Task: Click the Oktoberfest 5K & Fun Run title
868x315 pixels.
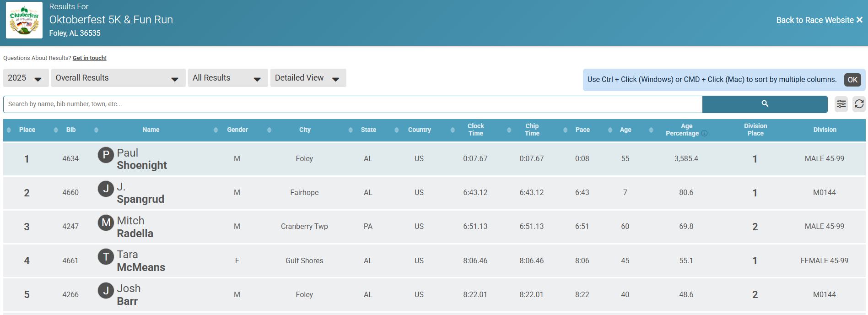Action: (x=111, y=20)
